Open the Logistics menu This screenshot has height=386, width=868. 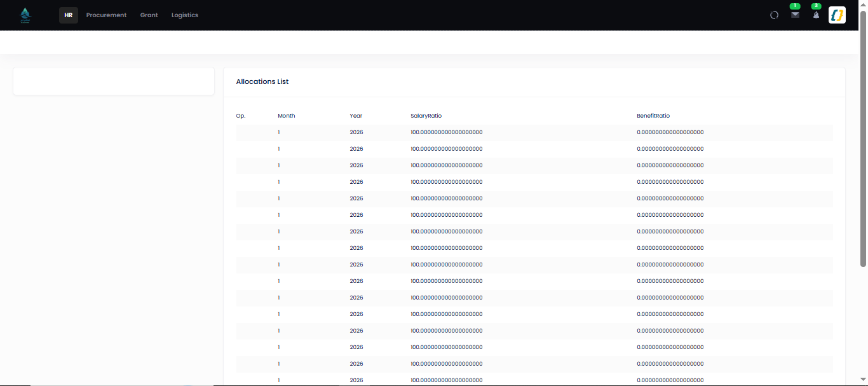point(185,15)
